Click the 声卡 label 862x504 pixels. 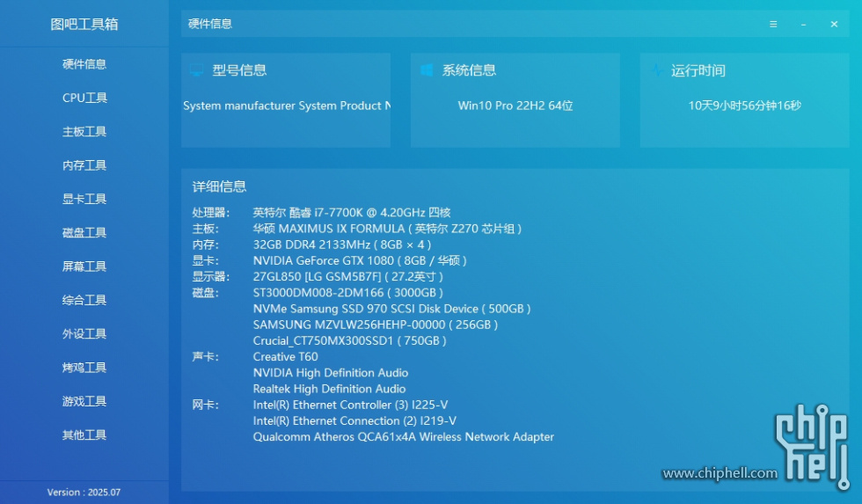[205, 357]
